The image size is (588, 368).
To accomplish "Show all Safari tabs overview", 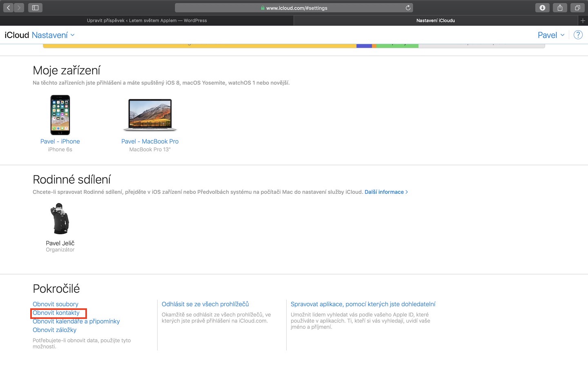I will (577, 8).
